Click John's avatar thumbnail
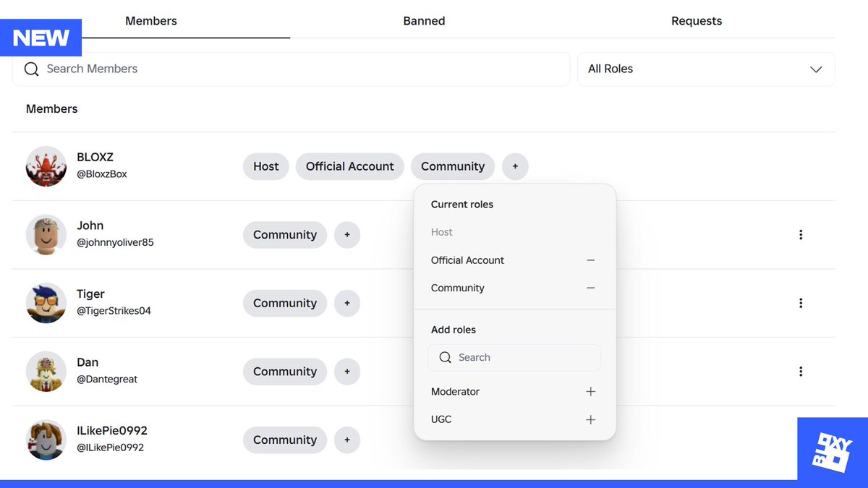 pos(46,235)
